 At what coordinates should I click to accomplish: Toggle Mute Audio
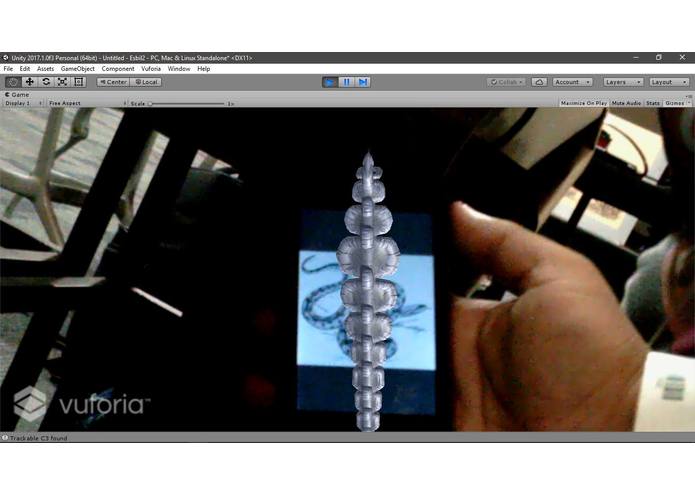pos(626,103)
